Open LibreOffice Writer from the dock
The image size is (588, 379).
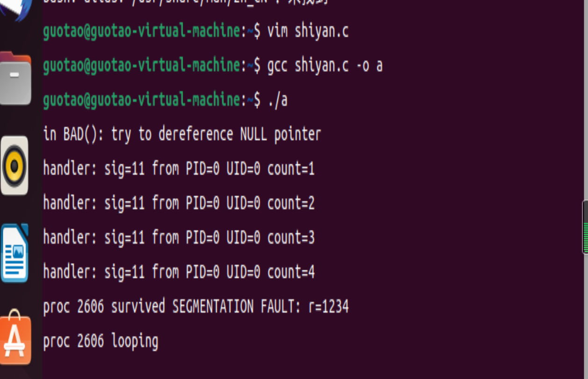point(14,253)
